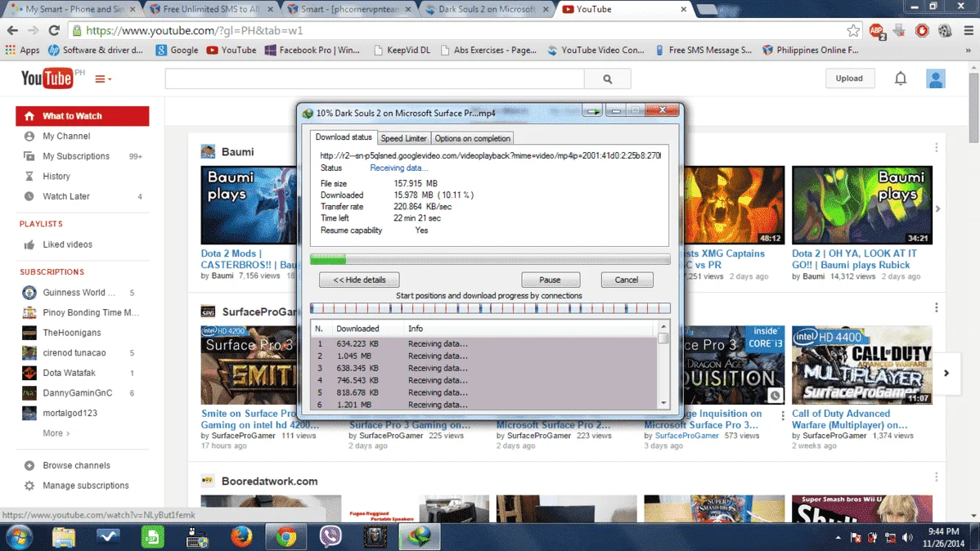Image resolution: width=980 pixels, height=551 pixels.
Task: Open the notifications bell
Action: pyautogui.click(x=901, y=78)
